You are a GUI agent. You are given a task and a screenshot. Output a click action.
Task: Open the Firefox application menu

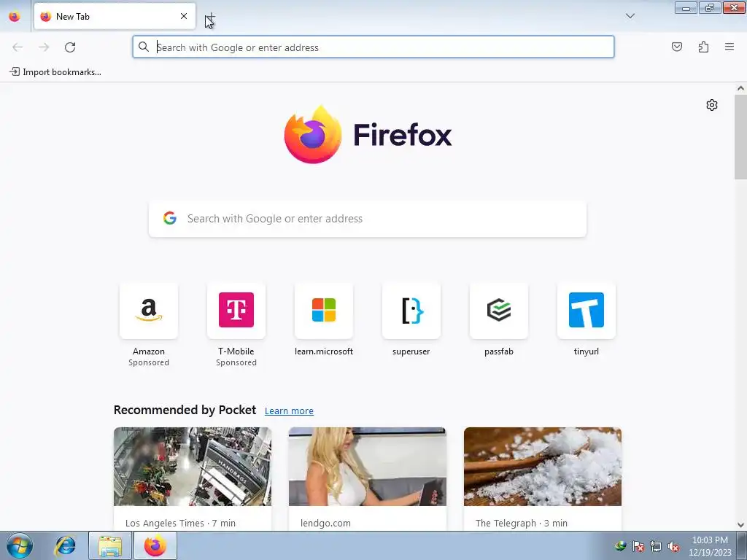click(729, 47)
